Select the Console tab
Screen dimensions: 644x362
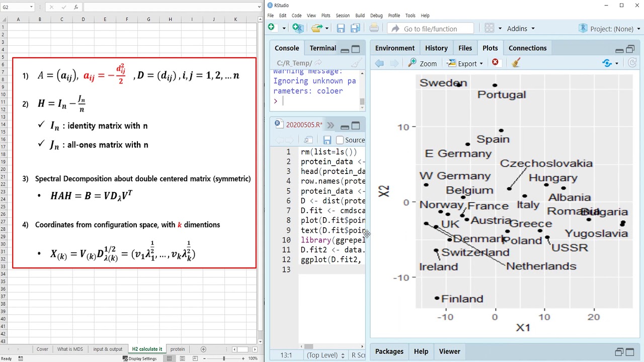[287, 48]
